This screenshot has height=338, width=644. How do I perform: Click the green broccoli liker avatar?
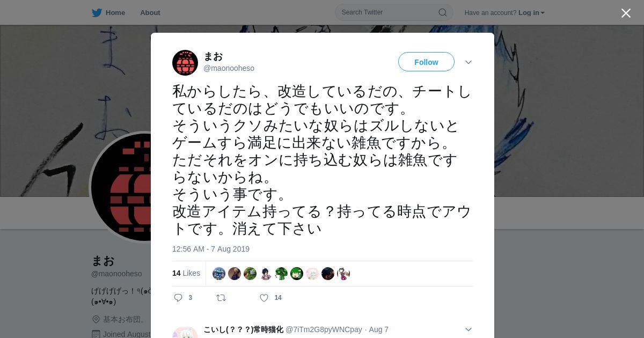281,274
